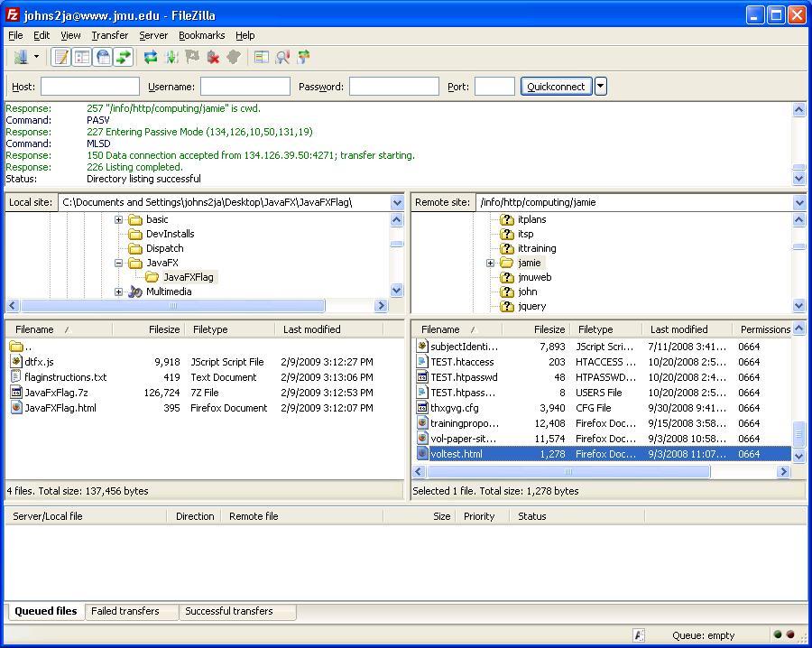812x648 pixels.
Task: Reconnect to the last server icon
Action: 234,57
